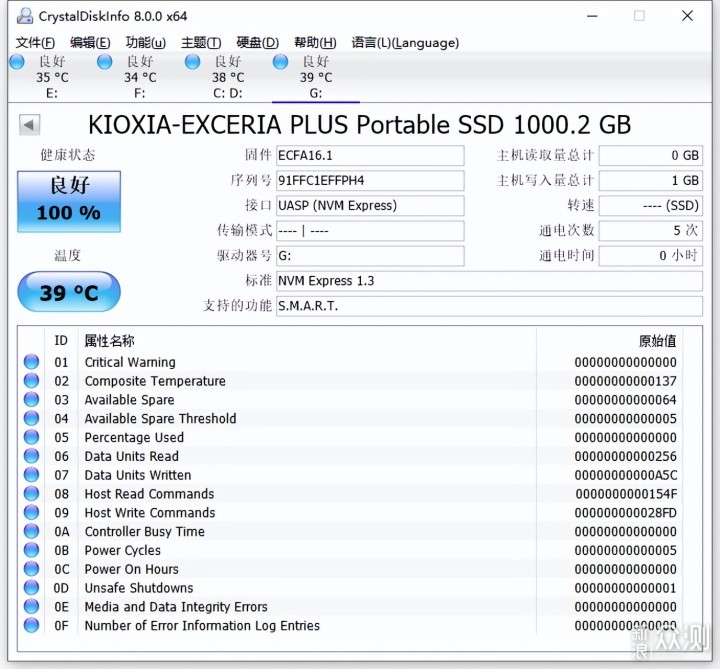Click the CrystalDiskInfo app icon in title bar
Screen dimensions: 720x669
25,16
